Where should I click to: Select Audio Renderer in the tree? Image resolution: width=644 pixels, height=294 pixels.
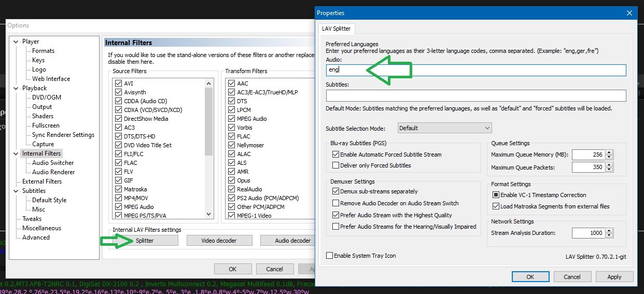53,172
